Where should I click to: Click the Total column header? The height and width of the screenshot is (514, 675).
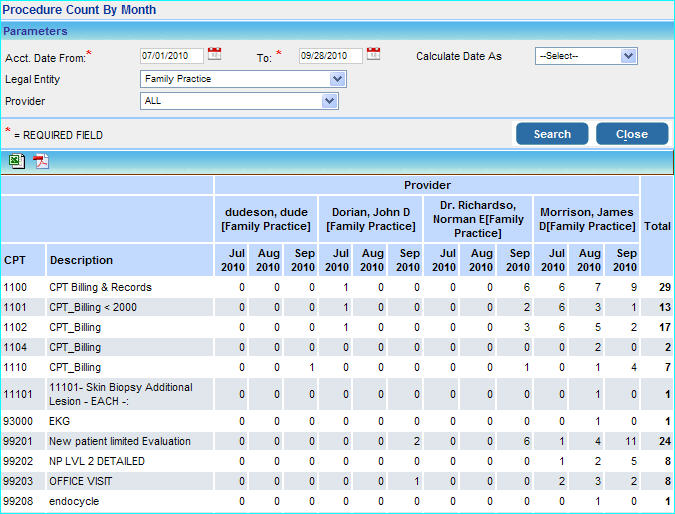tap(657, 226)
